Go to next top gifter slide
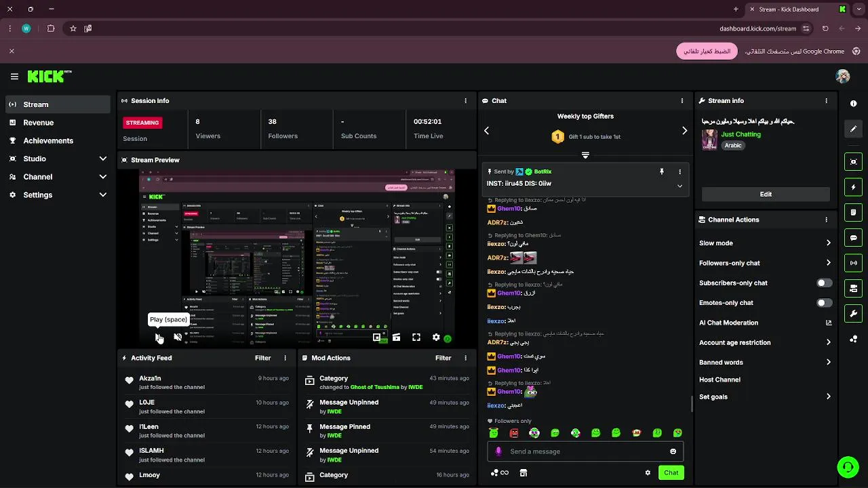This screenshot has width=868, height=488. point(684,130)
